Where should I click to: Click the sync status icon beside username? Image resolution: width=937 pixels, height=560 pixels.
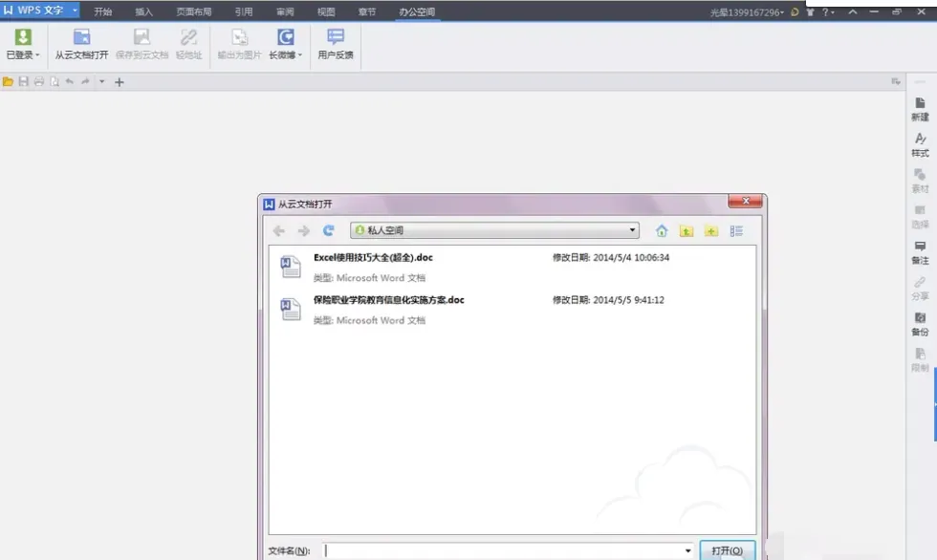point(795,11)
